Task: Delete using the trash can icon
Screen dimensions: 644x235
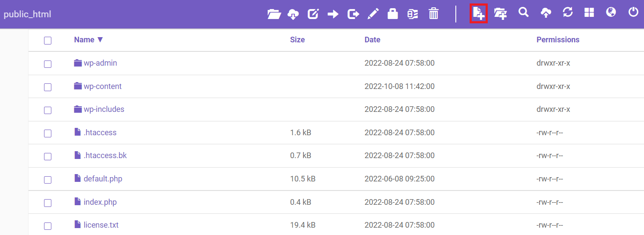Action: click(x=433, y=14)
